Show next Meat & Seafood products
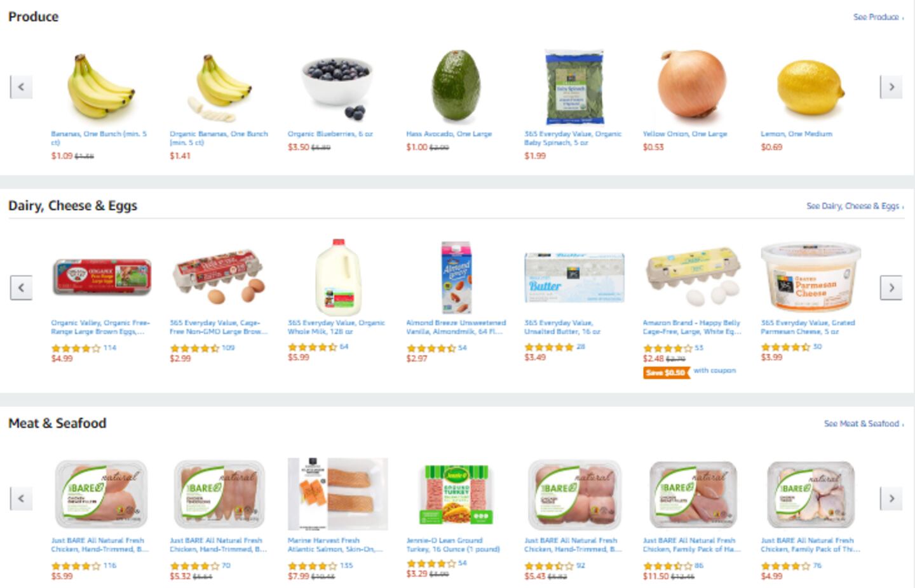 tap(891, 498)
